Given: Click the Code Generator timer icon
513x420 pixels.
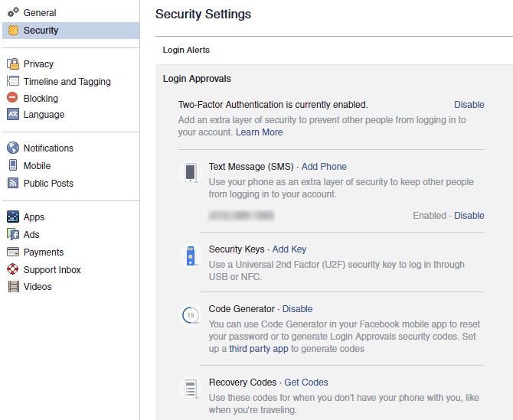Looking at the screenshot, I should [191, 315].
